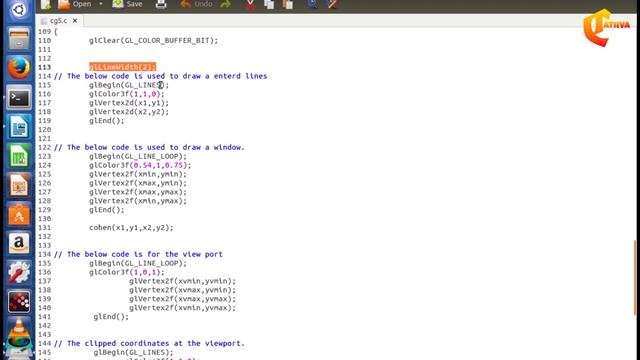Click glEnd(); on line 141

tap(111, 317)
